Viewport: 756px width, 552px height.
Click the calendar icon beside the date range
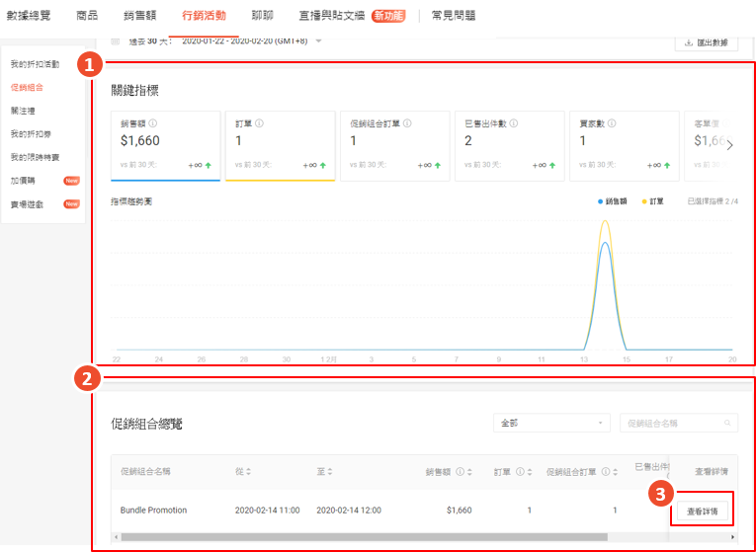116,41
